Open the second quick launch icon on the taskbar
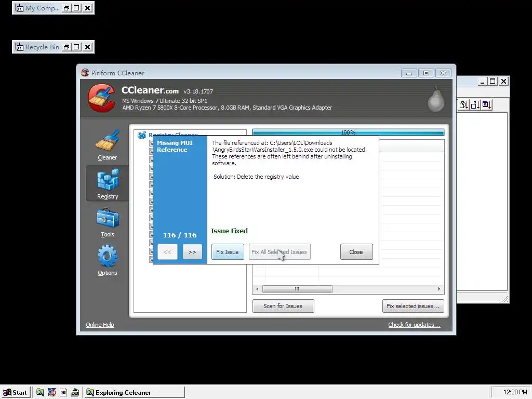 (x=52, y=393)
